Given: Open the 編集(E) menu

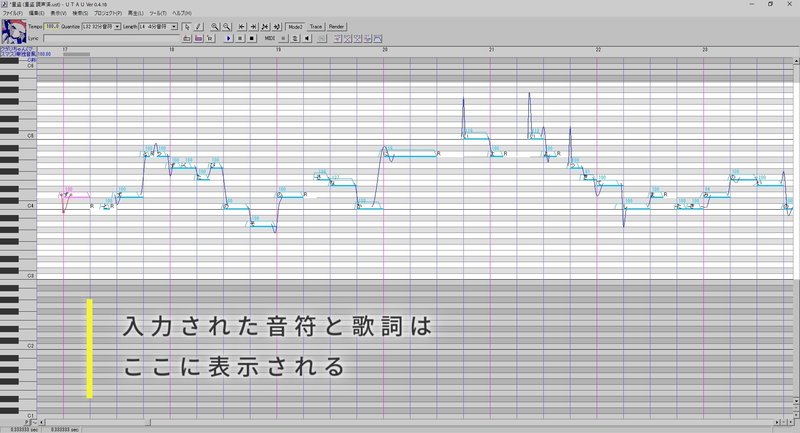Looking at the screenshot, I should click(x=36, y=13).
